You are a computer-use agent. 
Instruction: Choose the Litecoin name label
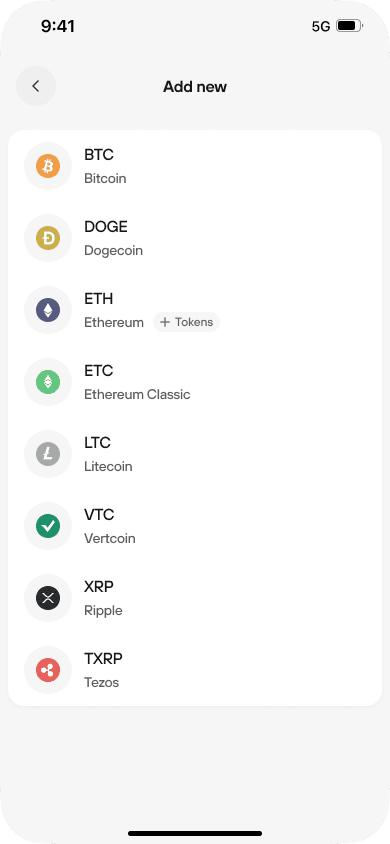[108, 467]
